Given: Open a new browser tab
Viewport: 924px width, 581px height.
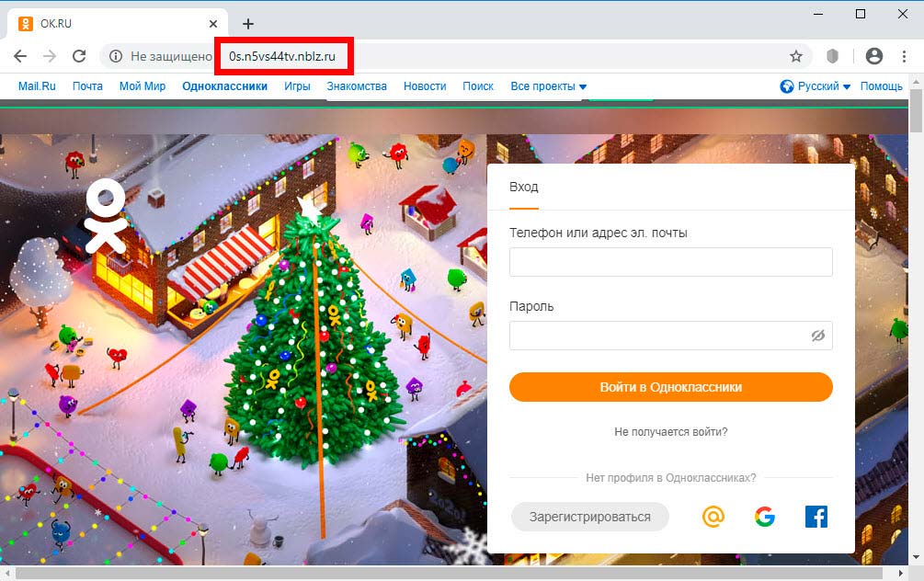Looking at the screenshot, I should click(248, 24).
